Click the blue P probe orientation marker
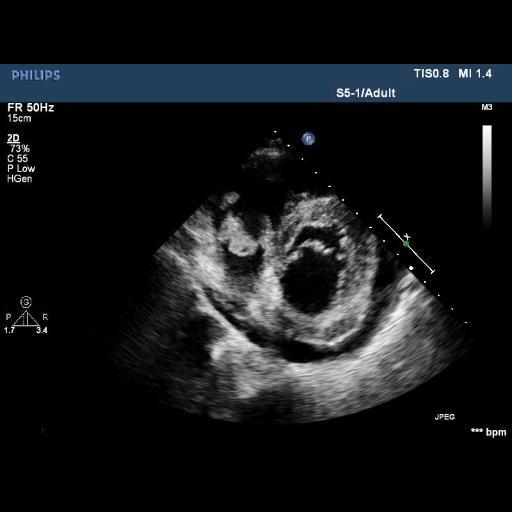512x512 pixels. pyautogui.click(x=308, y=138)
